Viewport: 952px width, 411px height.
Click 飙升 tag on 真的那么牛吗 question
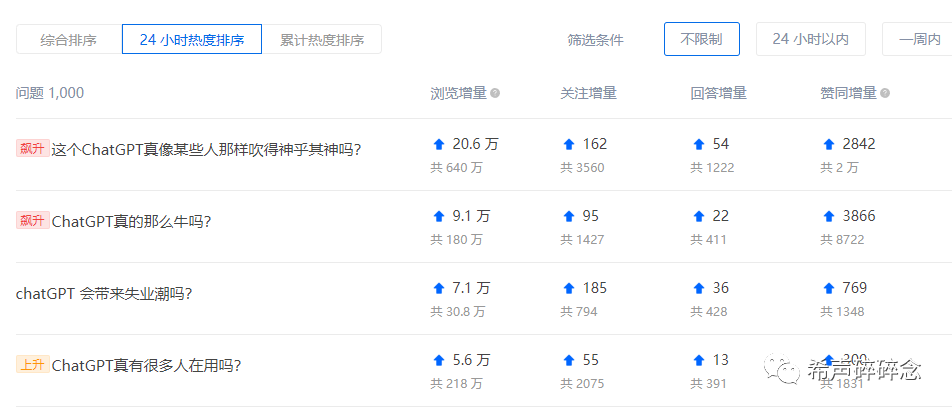(x=33, y=220)
